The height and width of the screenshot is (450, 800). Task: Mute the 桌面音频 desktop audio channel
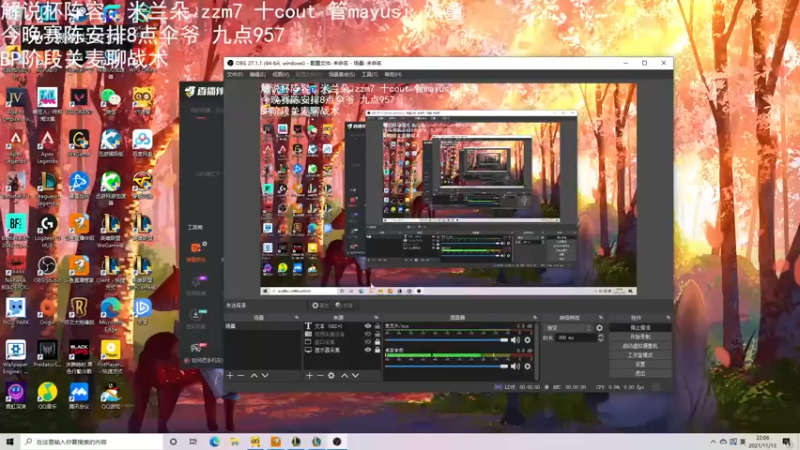click(515, 366)
